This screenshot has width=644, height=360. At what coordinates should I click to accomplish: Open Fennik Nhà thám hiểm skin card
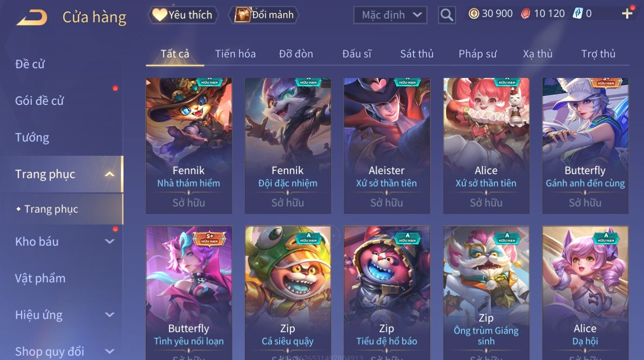pos(189,146)
